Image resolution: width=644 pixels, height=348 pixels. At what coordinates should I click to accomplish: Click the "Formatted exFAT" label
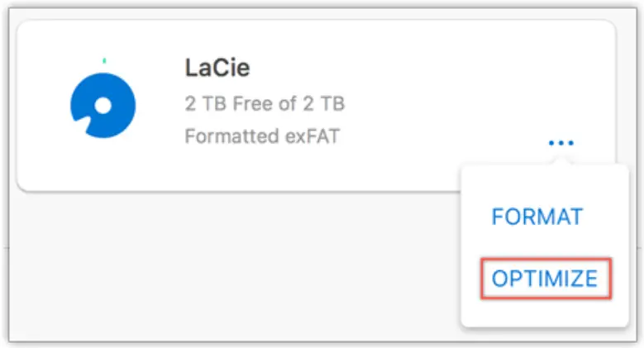tap(262, 136)
